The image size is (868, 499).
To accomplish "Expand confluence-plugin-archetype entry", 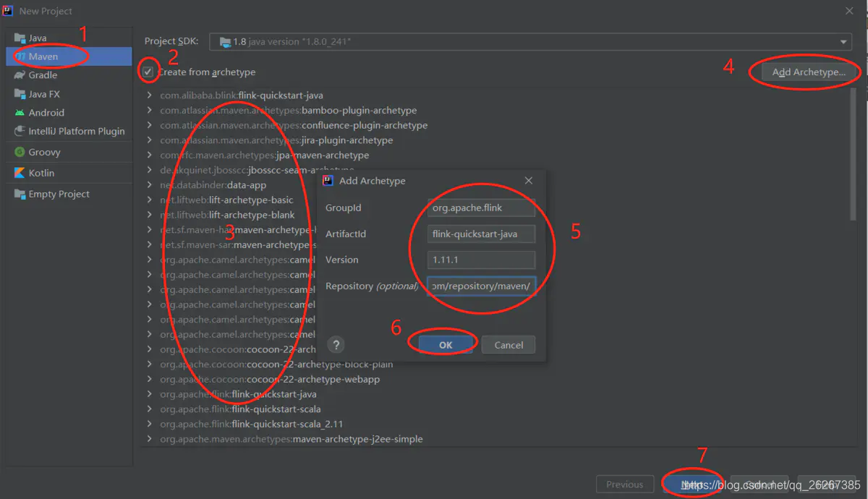I will (x=150, y=125).
